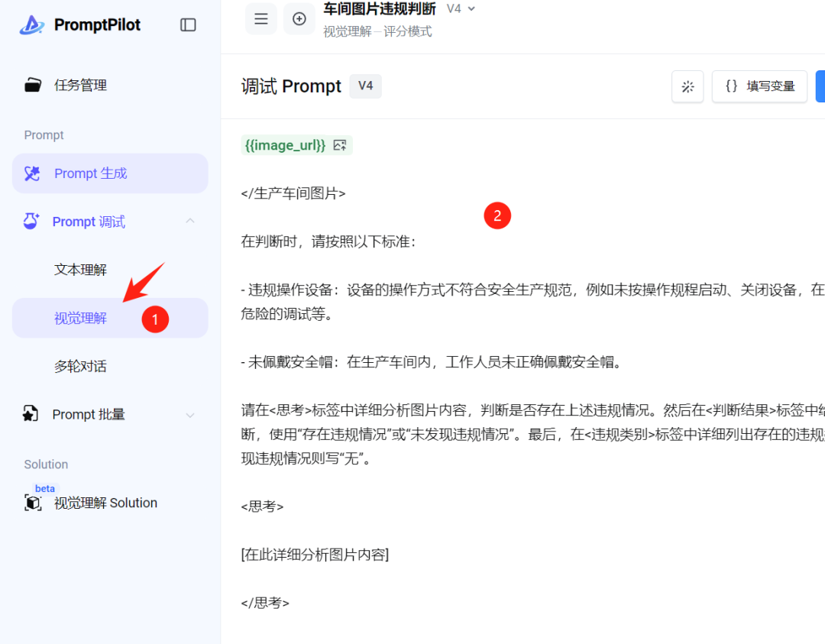Click the 违规操作设备 criterion line
Image resolution: width=825 pixels, height=644 pixels.
[532, 302]
